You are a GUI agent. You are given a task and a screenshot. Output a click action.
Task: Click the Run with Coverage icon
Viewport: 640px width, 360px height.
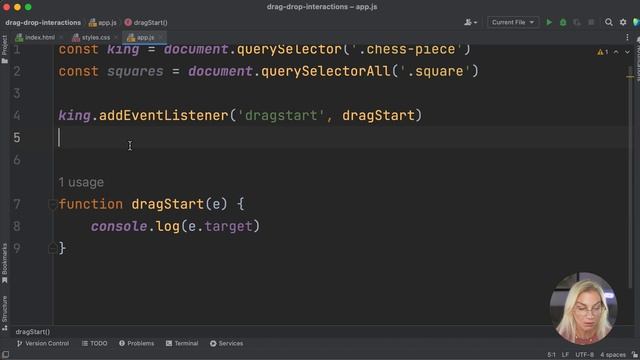point(577,22)
